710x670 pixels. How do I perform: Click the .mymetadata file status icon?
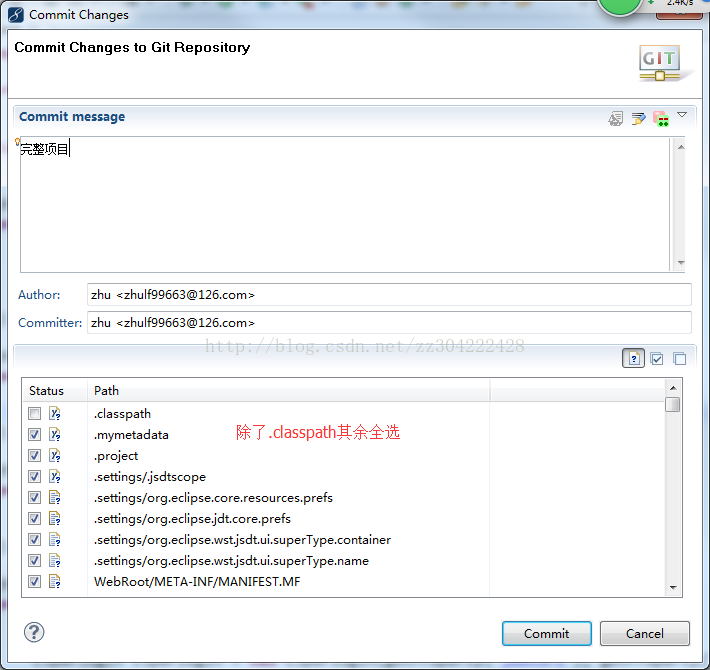[x=55, y=435]
